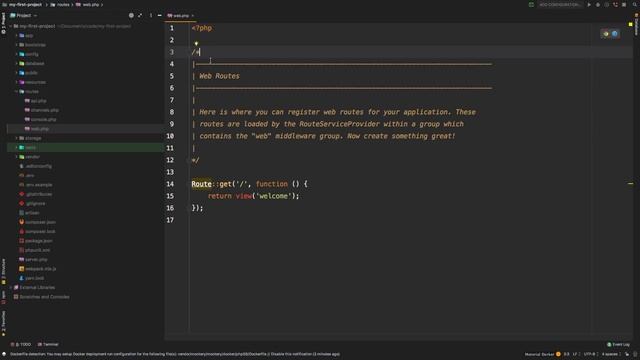Run the current configuration (play icon)
Image resolution: width=640 pixels, height=360 pixels.
(589, 5)
